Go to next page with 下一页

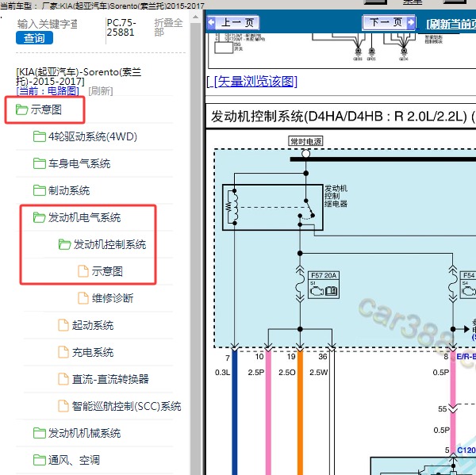click(389, 22)
